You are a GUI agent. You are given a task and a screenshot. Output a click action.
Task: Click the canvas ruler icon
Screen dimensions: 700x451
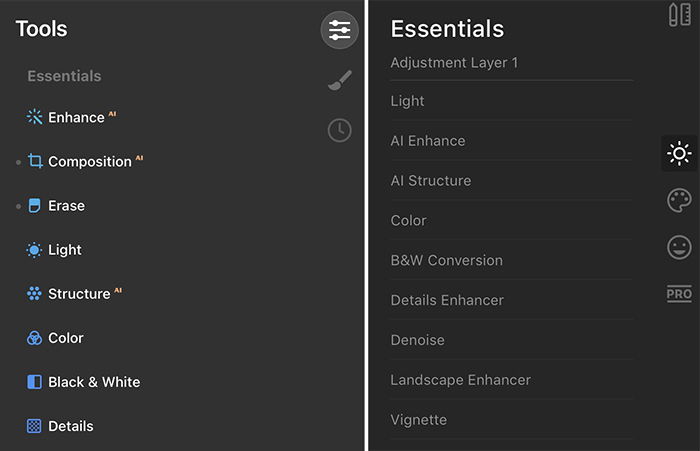coord(680,15)
